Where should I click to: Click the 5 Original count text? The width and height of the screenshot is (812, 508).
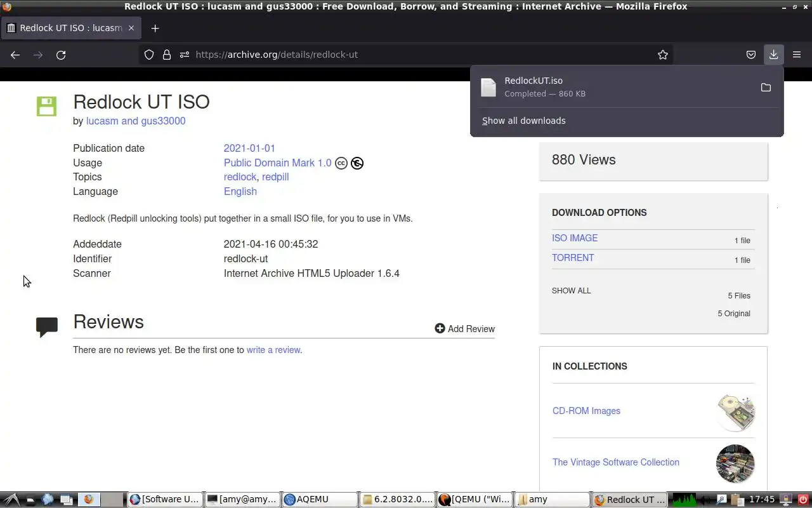tap(734, 314)
